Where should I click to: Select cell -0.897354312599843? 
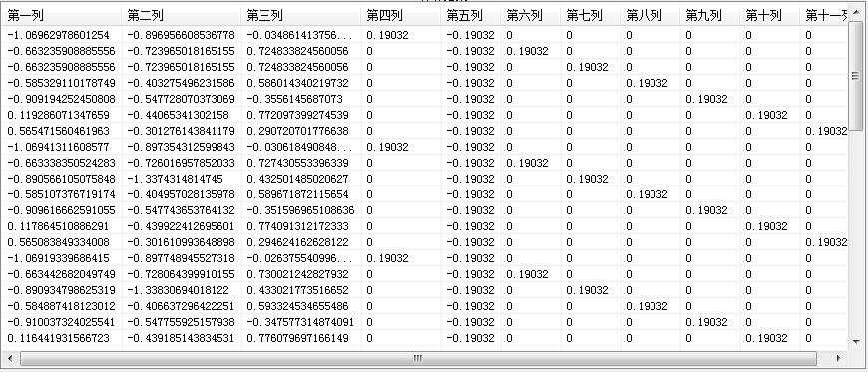(x=182, y=147)
